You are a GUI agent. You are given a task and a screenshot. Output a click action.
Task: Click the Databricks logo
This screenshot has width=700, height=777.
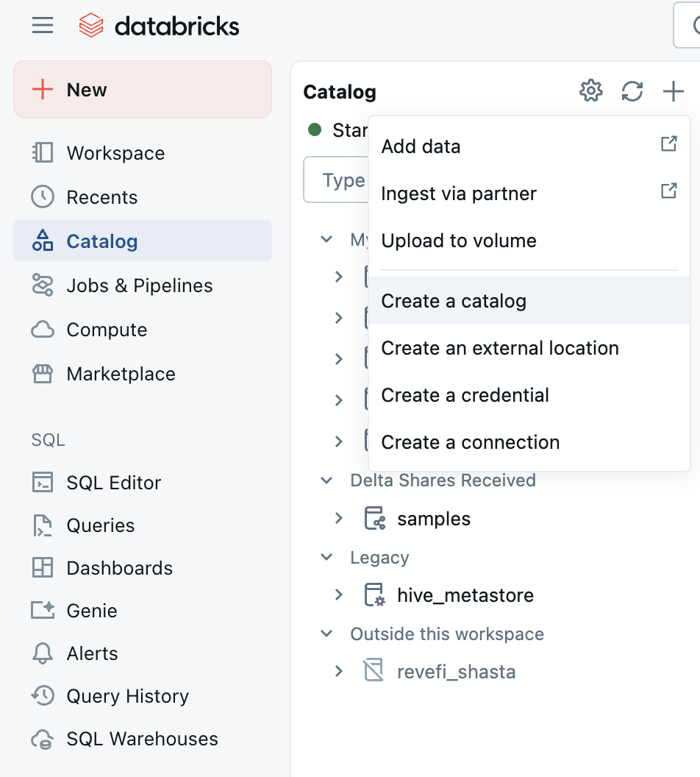coord(159,26)
